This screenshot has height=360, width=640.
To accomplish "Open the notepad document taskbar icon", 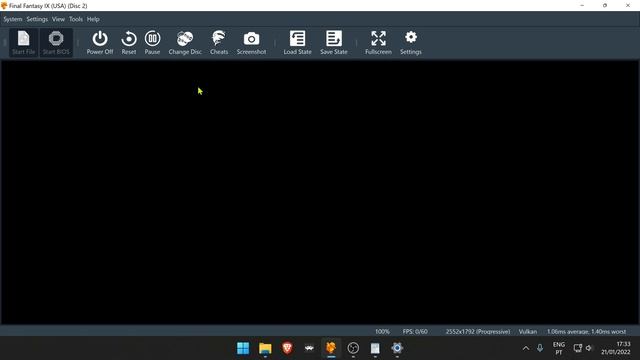I will point(375,348).
